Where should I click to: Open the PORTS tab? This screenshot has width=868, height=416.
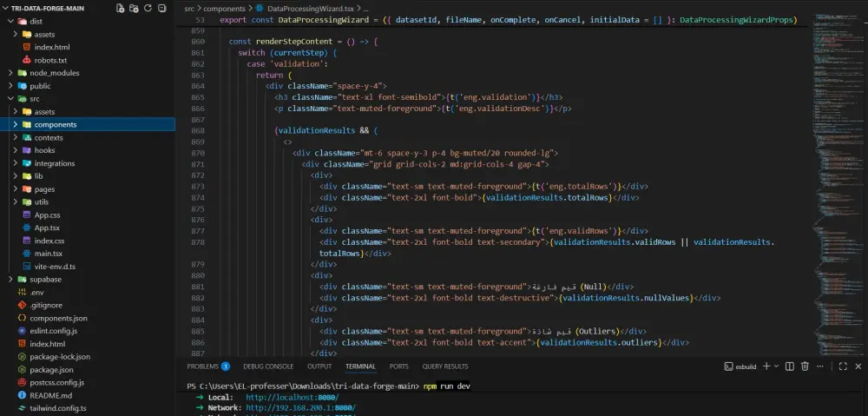click(398, 366)
